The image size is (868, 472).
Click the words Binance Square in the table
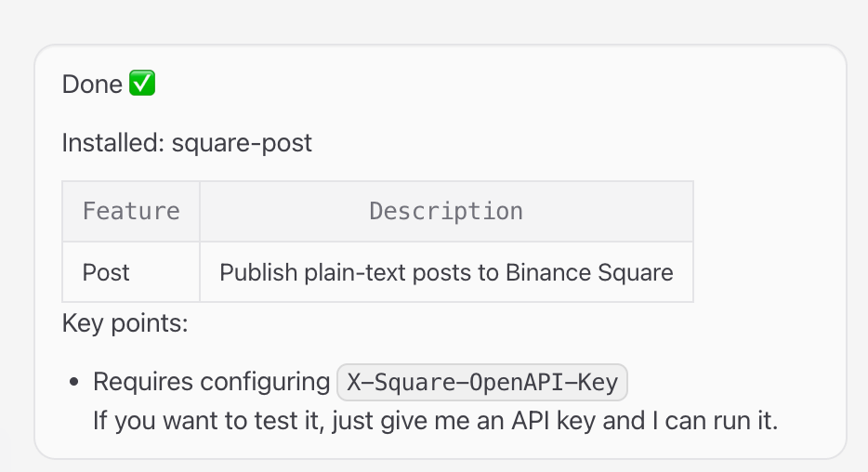point(589,273)
